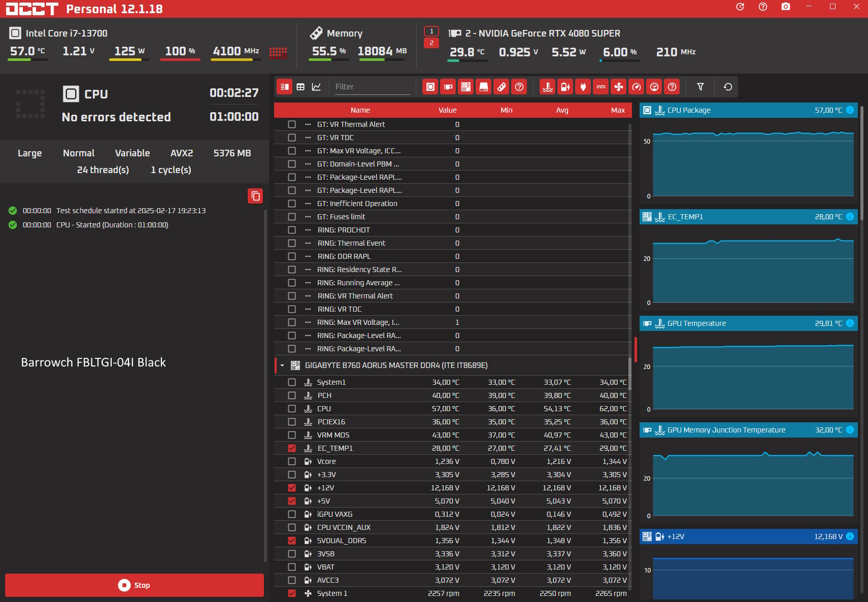Image resolution: width=868 pixels, height=602 pixels.
Task: Check the GT: Fuses limit checkbox
Action: 292,217
